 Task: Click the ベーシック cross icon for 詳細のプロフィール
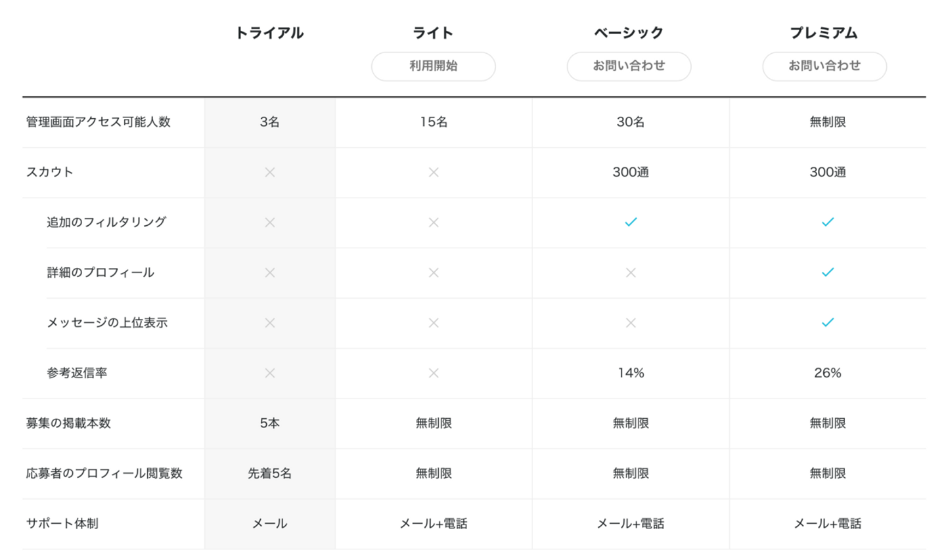[631, 272]
